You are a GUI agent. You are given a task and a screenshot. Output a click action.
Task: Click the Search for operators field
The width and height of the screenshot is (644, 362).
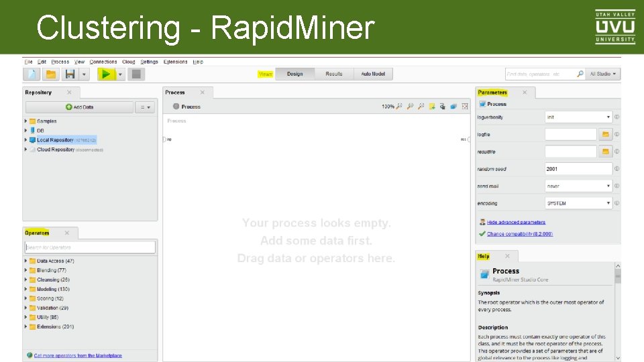90,247
